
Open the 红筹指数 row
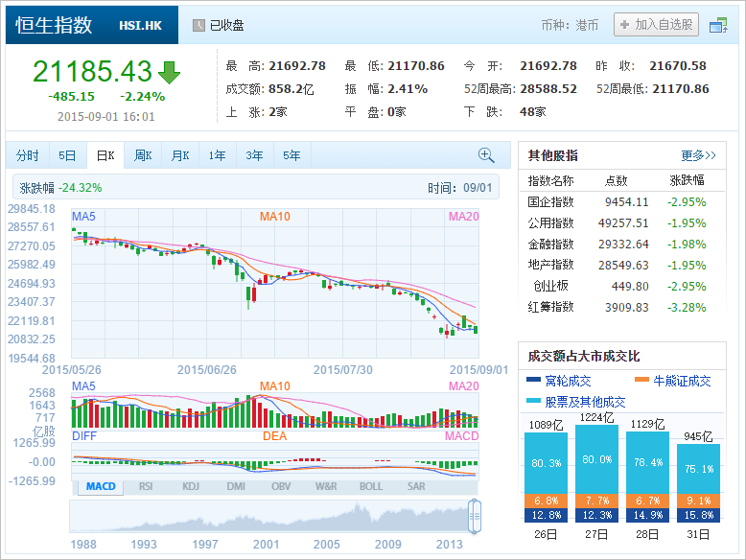click(x=622, y=307)
